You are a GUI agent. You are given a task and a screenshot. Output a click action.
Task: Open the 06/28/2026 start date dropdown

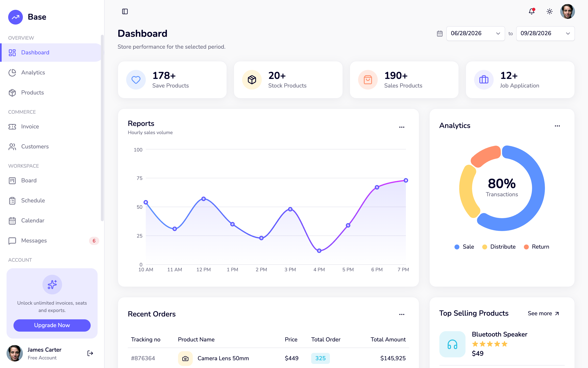(476, 34)
